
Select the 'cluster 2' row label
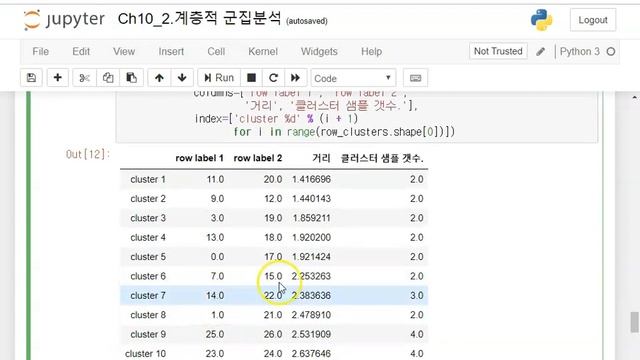(148, 199)
